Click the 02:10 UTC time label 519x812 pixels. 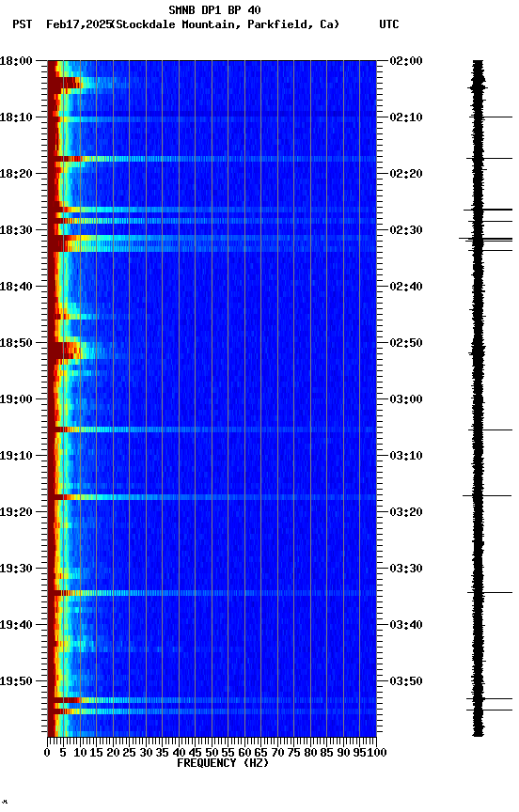click(x=406, y=117)
